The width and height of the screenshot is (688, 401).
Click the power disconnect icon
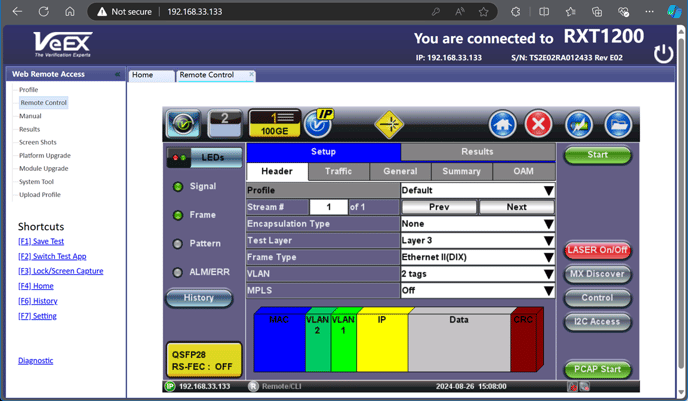pyautogui.click(x=663, y=54)
